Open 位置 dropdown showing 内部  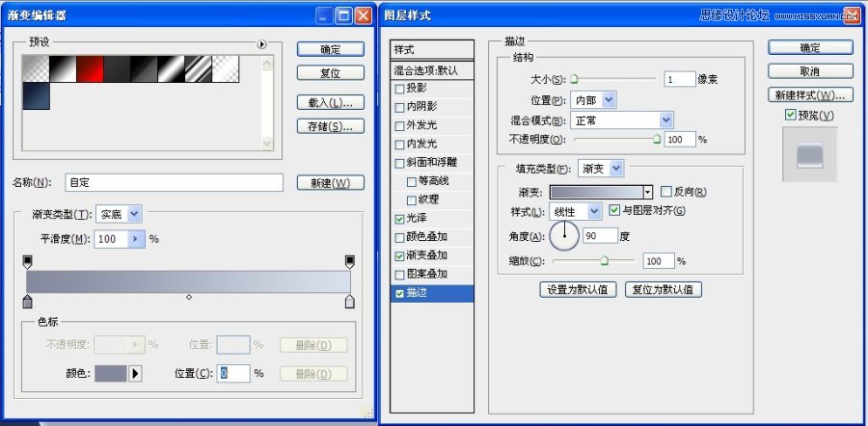click(x=593, y=100)
